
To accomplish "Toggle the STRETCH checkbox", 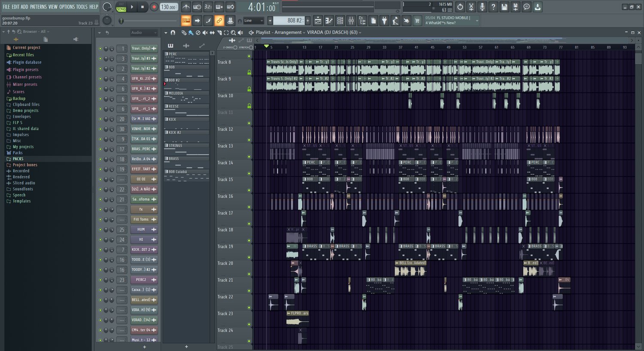I will click(x=252, y=47).
